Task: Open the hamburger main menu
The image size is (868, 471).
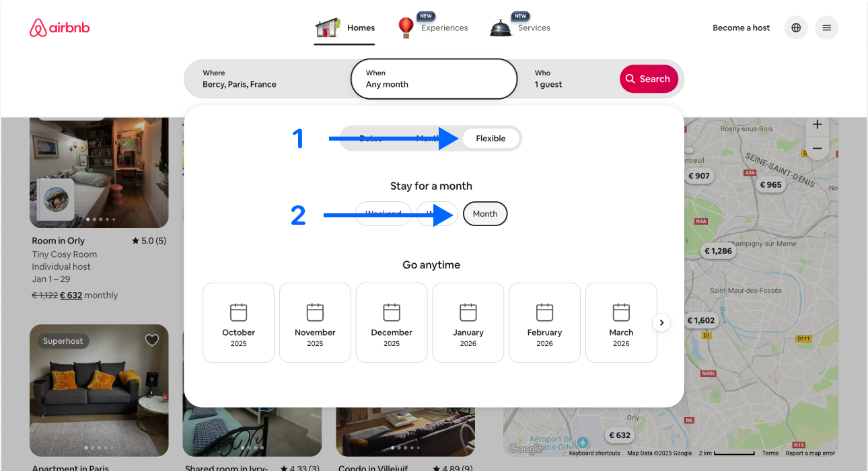Action: click(826, 28)
